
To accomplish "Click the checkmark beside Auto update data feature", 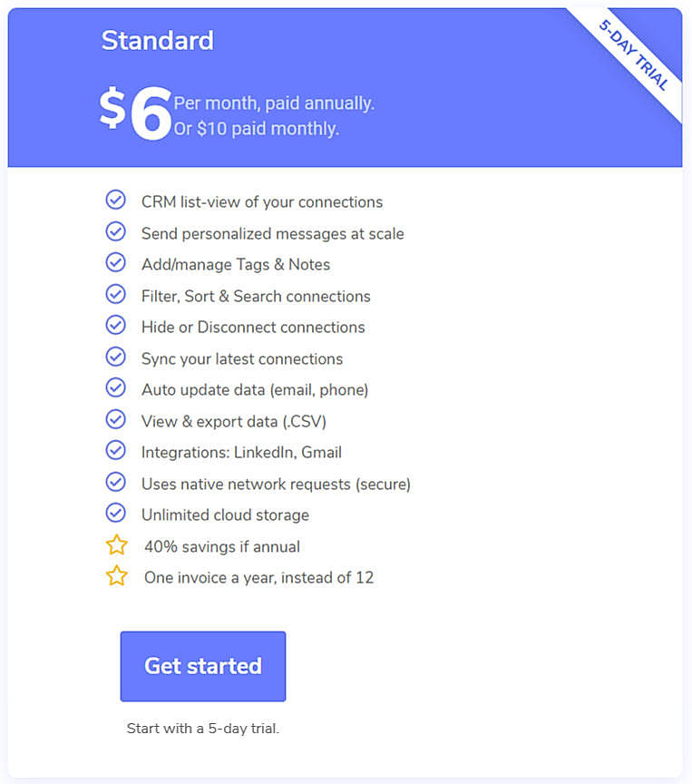I will pos(116,387).
